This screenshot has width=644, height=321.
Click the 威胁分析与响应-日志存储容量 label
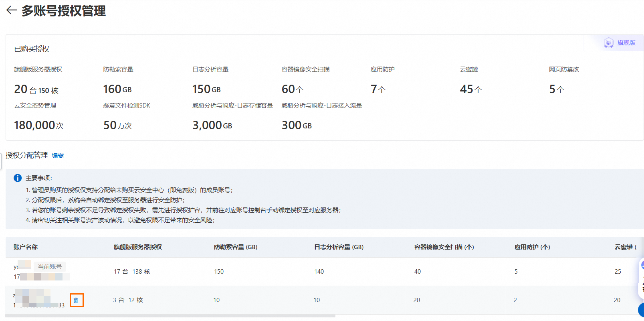[233, 106]
